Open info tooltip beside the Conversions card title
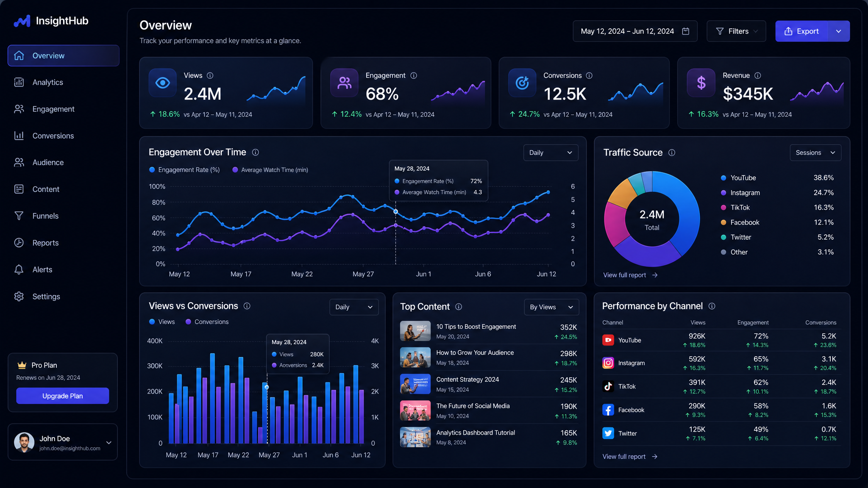 589,75
